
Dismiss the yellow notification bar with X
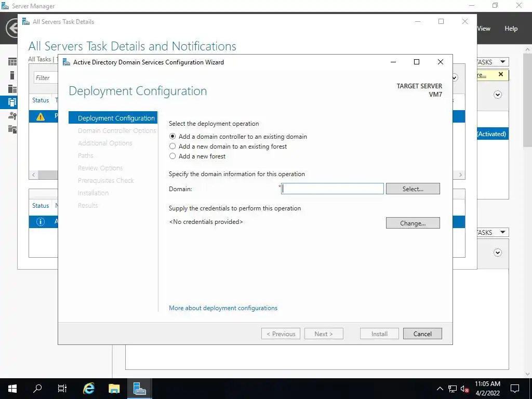click(x=501, y=74)
